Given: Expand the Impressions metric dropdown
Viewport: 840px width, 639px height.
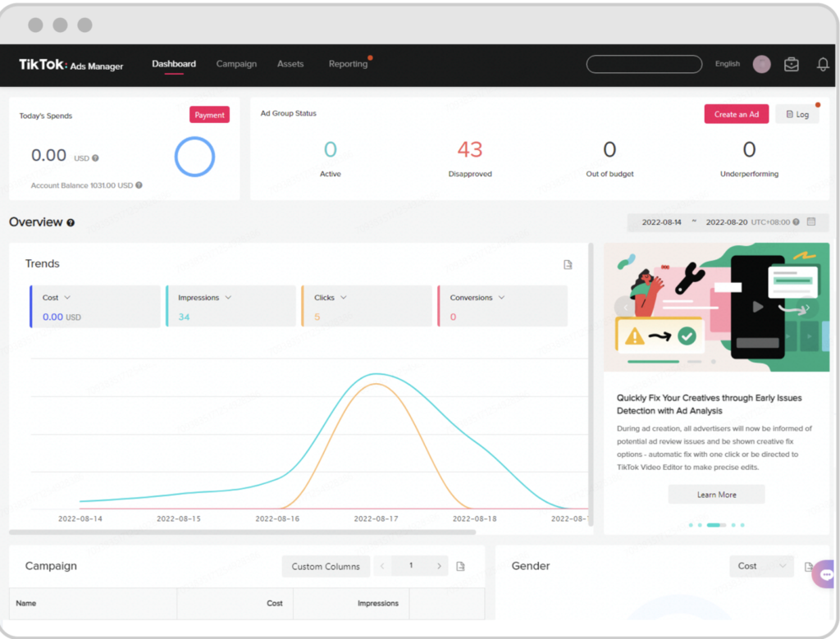Looking at the screenshot, I should pos(228,298).
